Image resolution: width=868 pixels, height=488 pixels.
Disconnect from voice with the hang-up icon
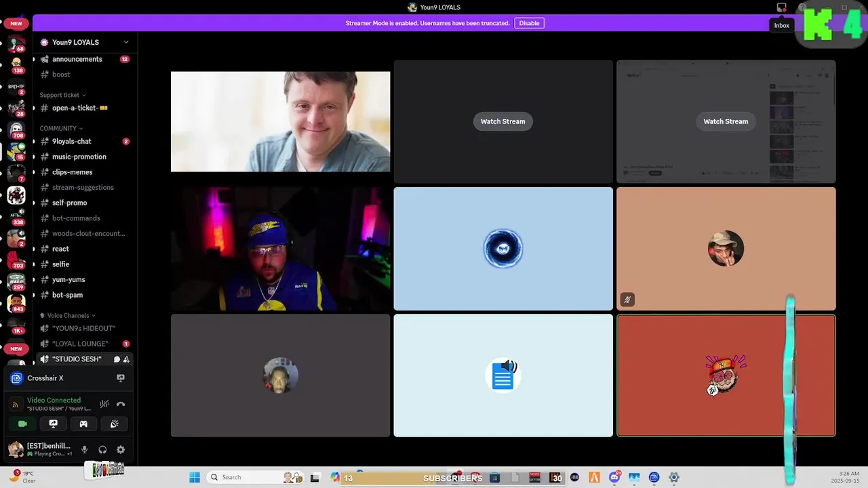tap(121, 404)
